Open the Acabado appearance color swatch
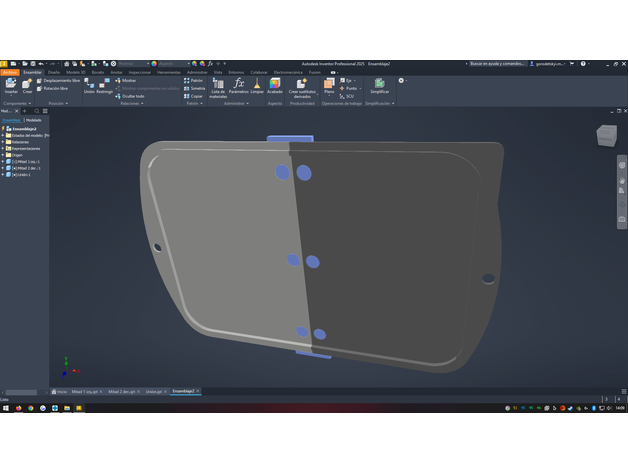The height and width of the screenshot is (472, 628). pos(275,85)
